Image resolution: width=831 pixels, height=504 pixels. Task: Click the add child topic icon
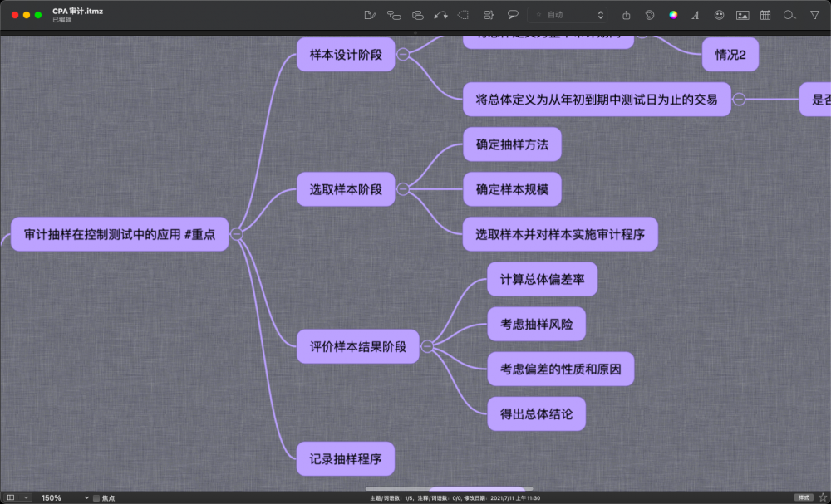[393, 15]
